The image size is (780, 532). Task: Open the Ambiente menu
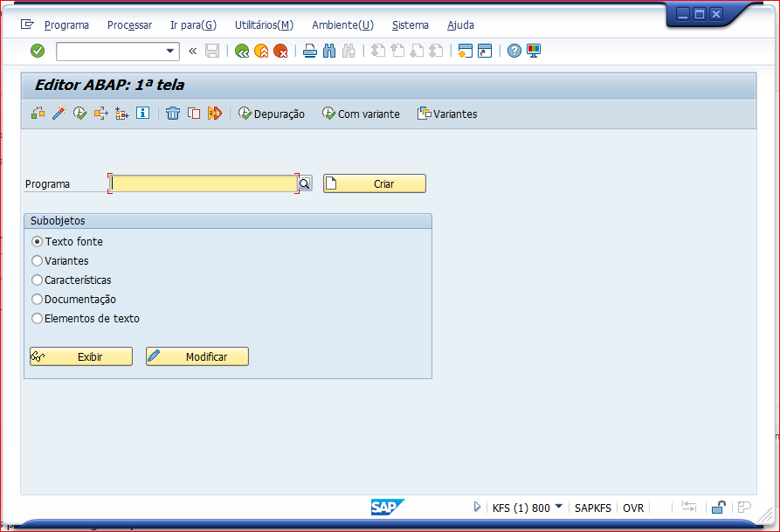coord(342,24)
